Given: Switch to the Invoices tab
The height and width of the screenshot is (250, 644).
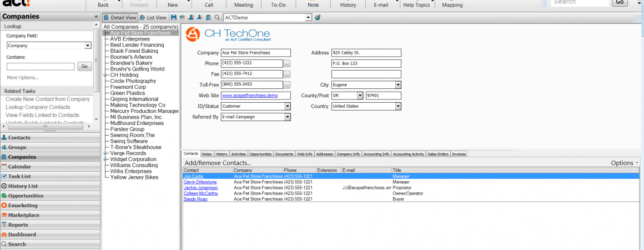Looking at the screenshot, I should click(x=459, y=154).
